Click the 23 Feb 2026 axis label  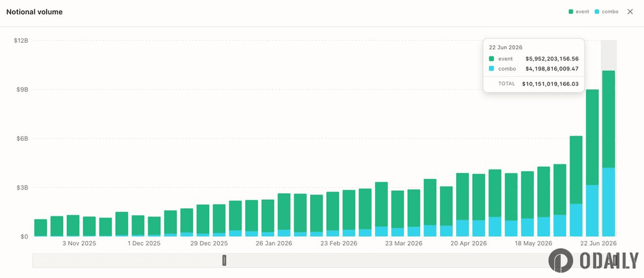(x=339, y=243)
